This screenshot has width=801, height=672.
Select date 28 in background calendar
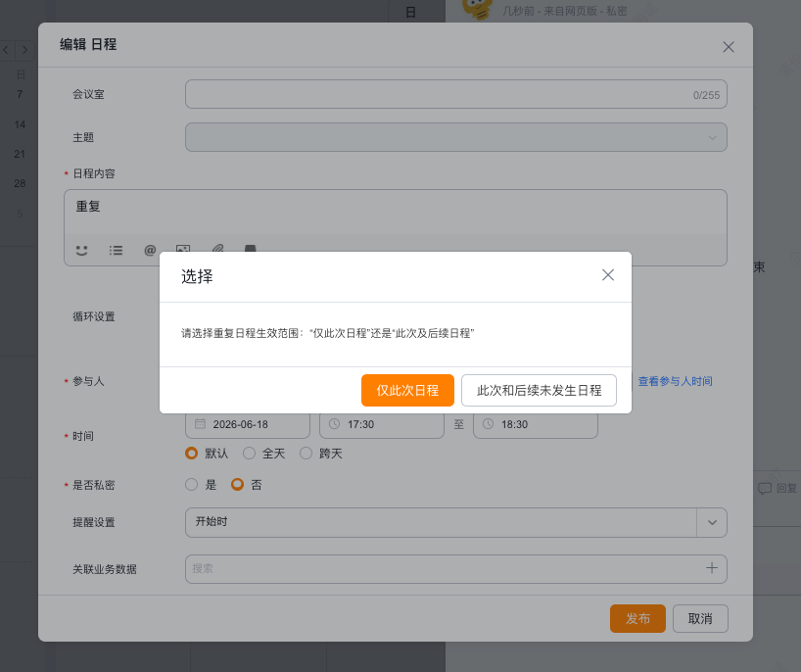click(x=20, y=183)
